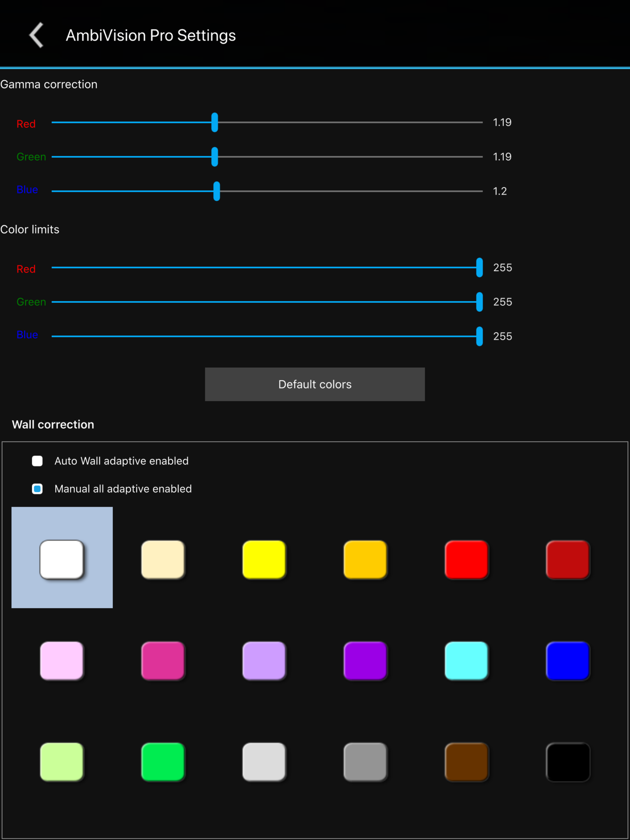Click the Gamma Blue value 1.2
630x840 pixels.
(500, 191)
